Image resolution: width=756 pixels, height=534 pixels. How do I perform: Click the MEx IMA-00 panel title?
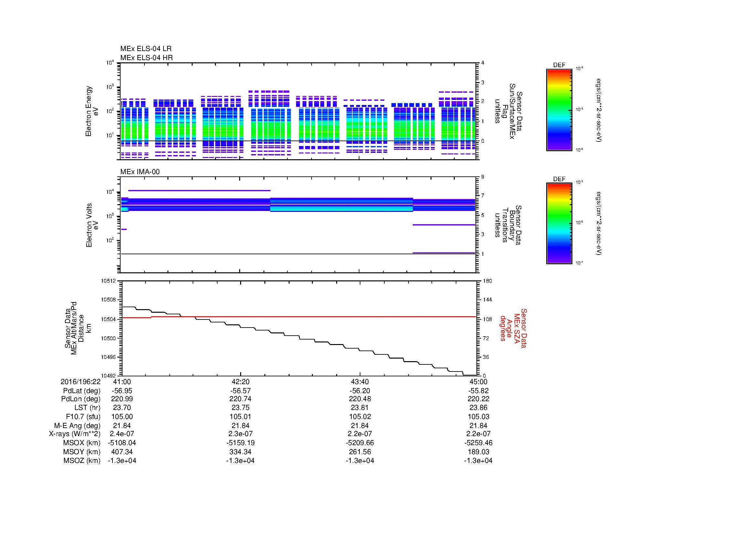point(140,172)
